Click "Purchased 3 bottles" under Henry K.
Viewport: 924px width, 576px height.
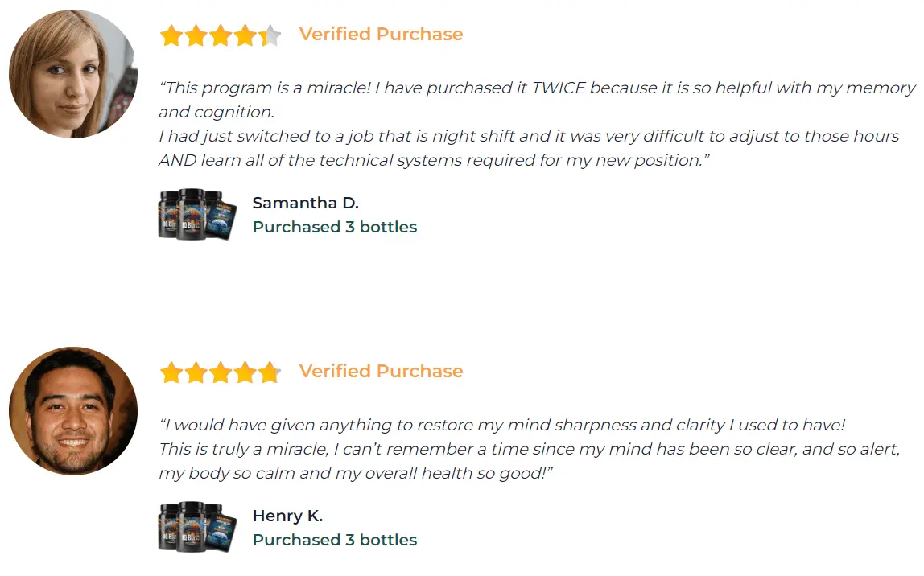(335, 540)
